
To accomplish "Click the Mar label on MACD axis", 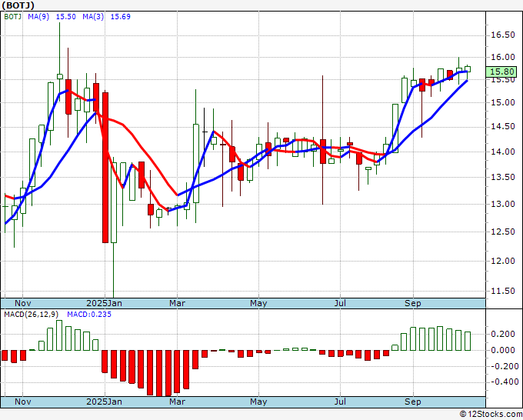I will click(x=177, y=402).
